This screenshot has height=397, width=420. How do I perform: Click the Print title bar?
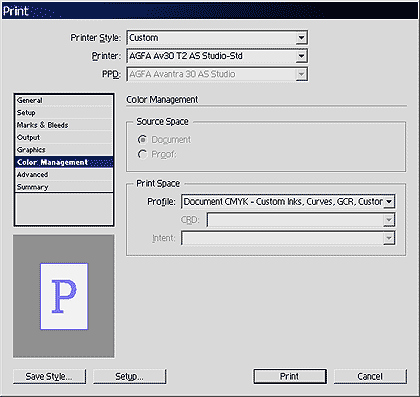tap(210, 11)
